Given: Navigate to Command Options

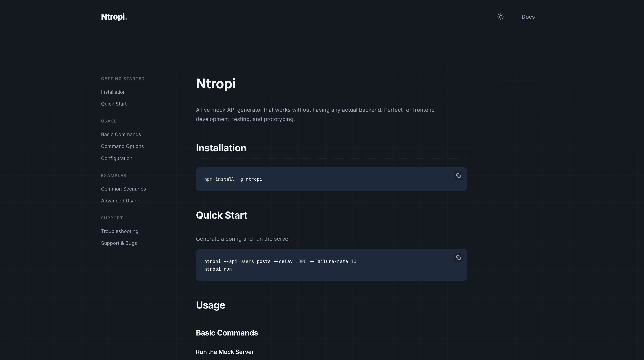Looking at the screenshot, I should click(x=122, y=146).
